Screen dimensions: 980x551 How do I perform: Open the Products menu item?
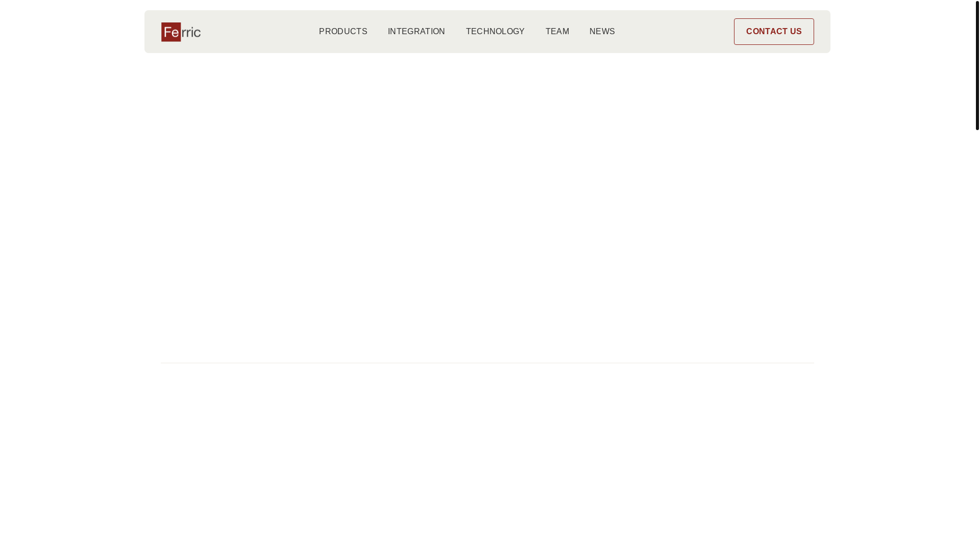pos(343,32)
